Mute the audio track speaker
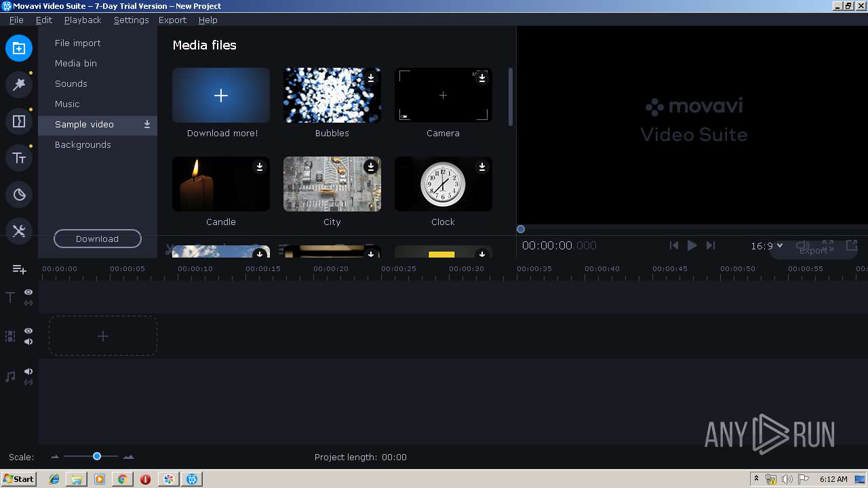 (28, 371)
